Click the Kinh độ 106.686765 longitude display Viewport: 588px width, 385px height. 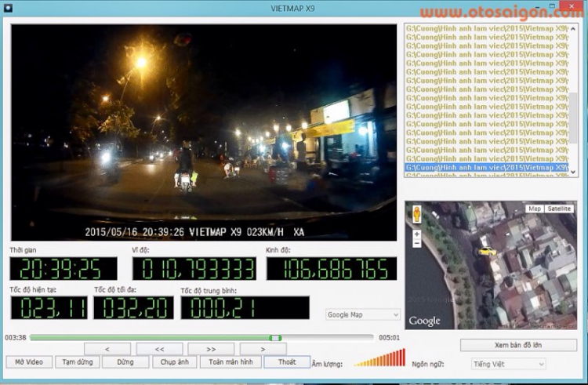pyautogui.click(x=332, y=269)
